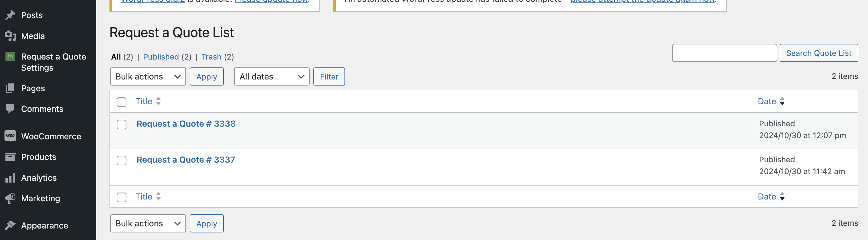Click the Products archive icon
This screenshot has width=868, height=240.
click(11, 157)
